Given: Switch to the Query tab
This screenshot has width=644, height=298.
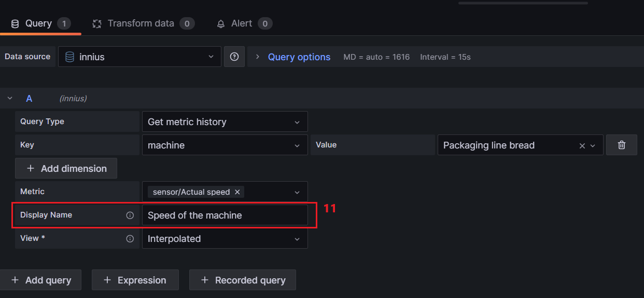Looking at the screenshot, I should 40,23.
